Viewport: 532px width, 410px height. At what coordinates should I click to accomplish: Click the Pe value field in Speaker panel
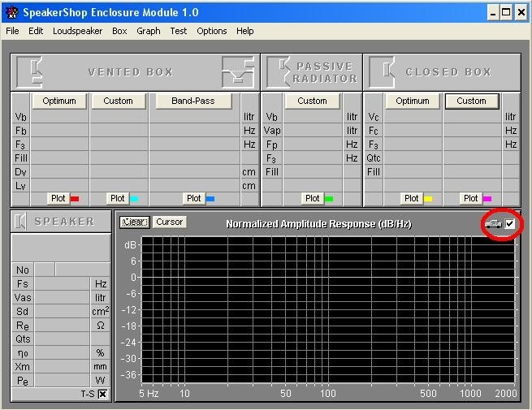point(62,381)
